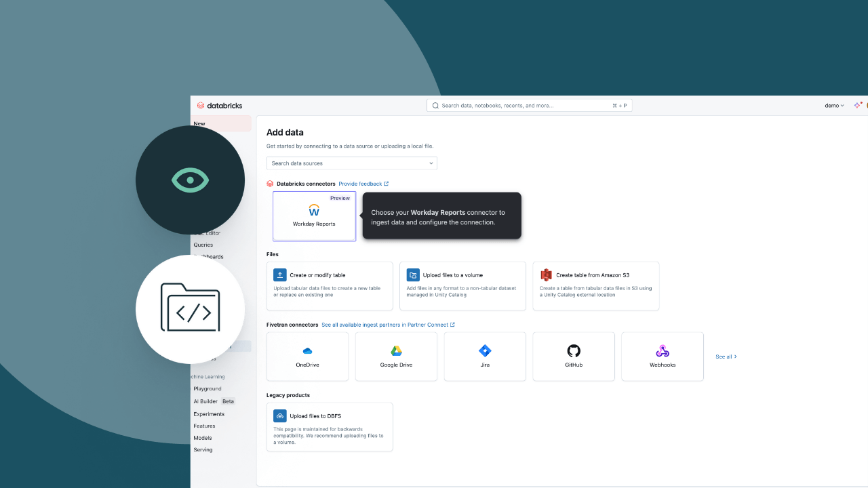Click the Upload files to DBFS icon
868x488 pixels.
[x=279, y=415]
